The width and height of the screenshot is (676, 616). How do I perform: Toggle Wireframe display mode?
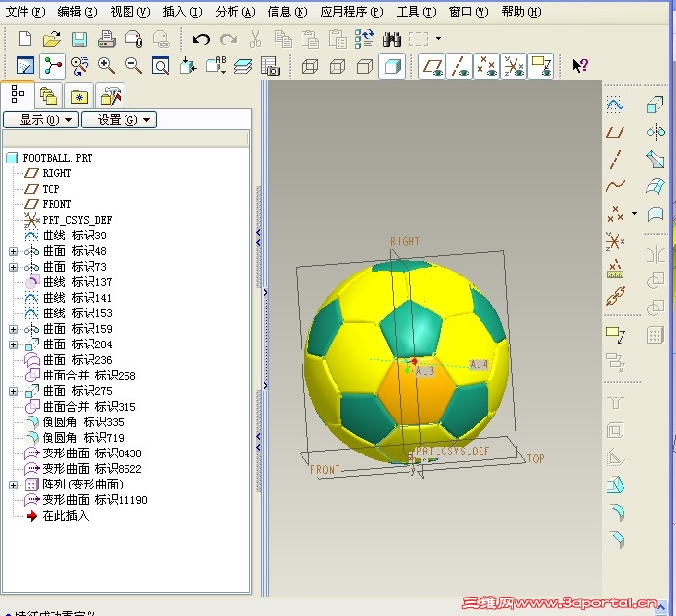point(310,66)
